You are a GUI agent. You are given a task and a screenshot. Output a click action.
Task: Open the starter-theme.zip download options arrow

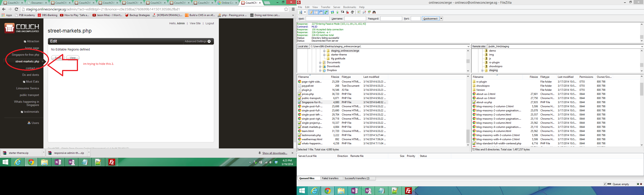point(43,153)
